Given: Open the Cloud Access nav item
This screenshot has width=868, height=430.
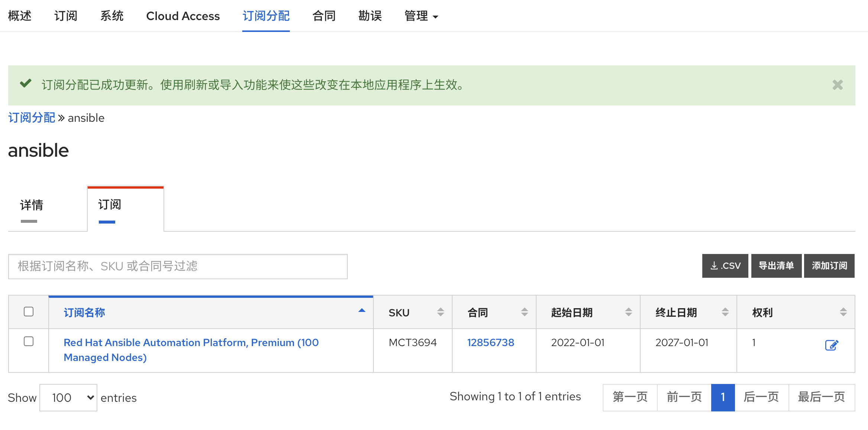Looking at the screenshot, I should point(183,16).
